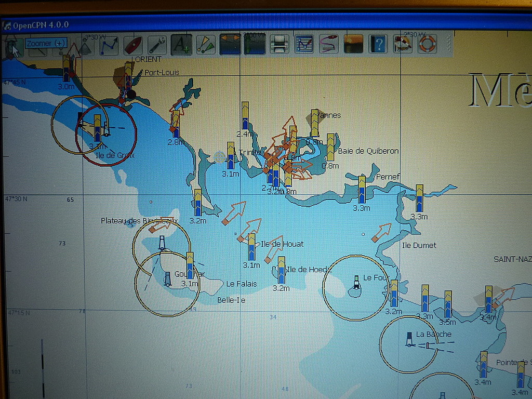Screen dimensions: 532x399
Task: Toggle track recording with pink path icon
Action: pos(328,45)
